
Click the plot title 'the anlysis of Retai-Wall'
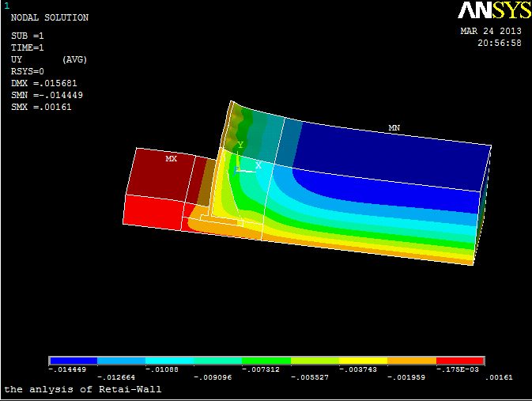[x=83, y=389]
